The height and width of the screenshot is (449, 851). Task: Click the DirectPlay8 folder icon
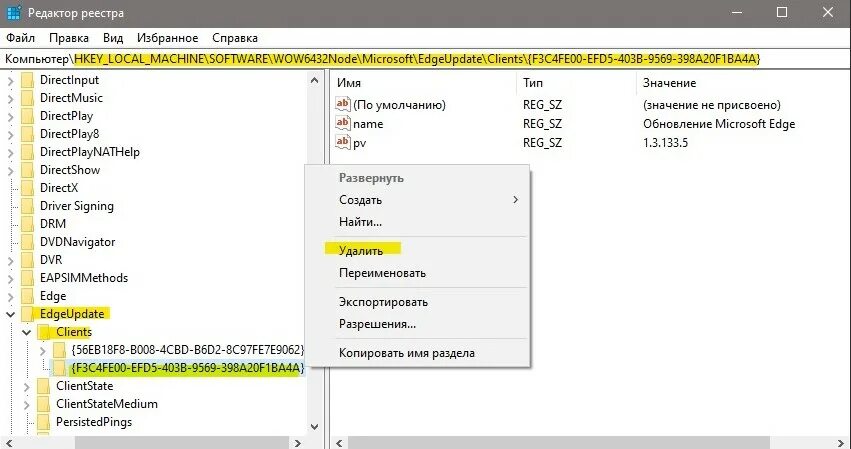(x=27, y=134)
